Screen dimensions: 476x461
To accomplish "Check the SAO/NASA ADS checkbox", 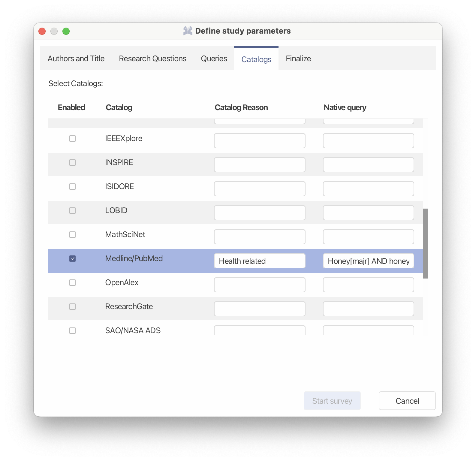I will (x=72, y=330).
